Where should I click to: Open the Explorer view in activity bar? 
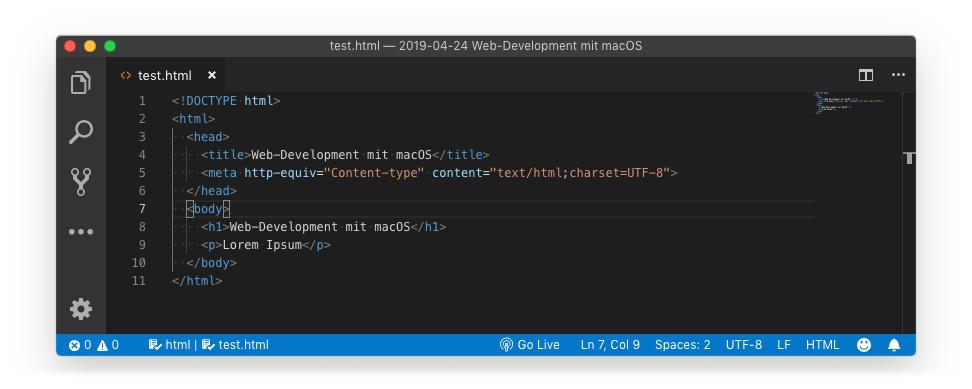coord(81,83)
